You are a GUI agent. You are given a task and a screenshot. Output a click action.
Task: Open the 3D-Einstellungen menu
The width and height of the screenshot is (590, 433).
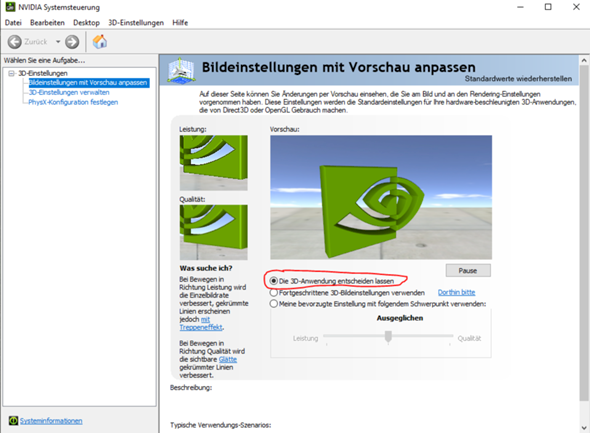point(136,23)
